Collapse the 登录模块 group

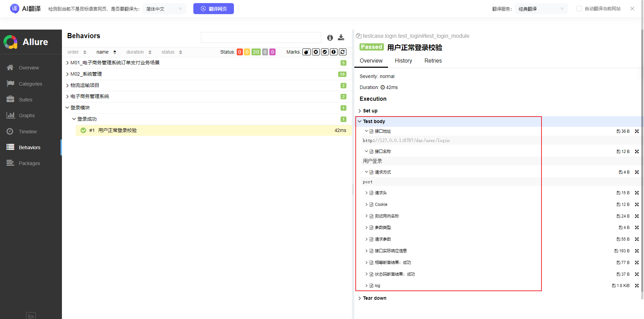(206, 108)
